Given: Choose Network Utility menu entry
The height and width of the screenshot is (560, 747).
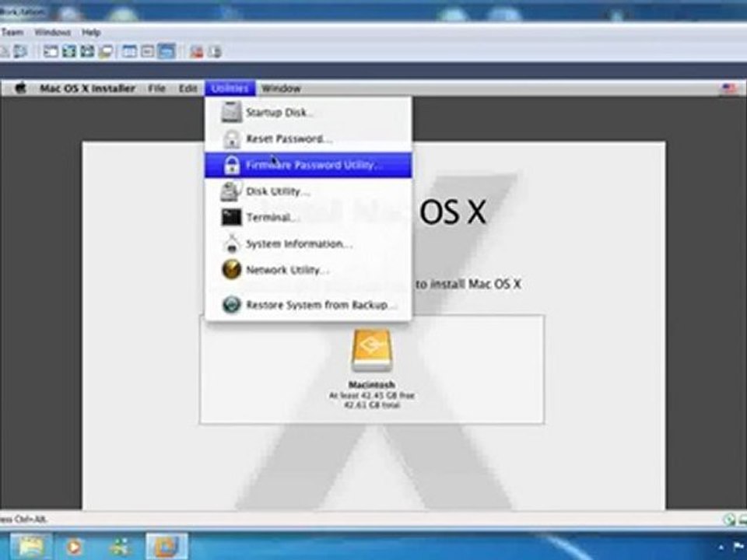Looking at the screenshot, I should tap(308, 270).
